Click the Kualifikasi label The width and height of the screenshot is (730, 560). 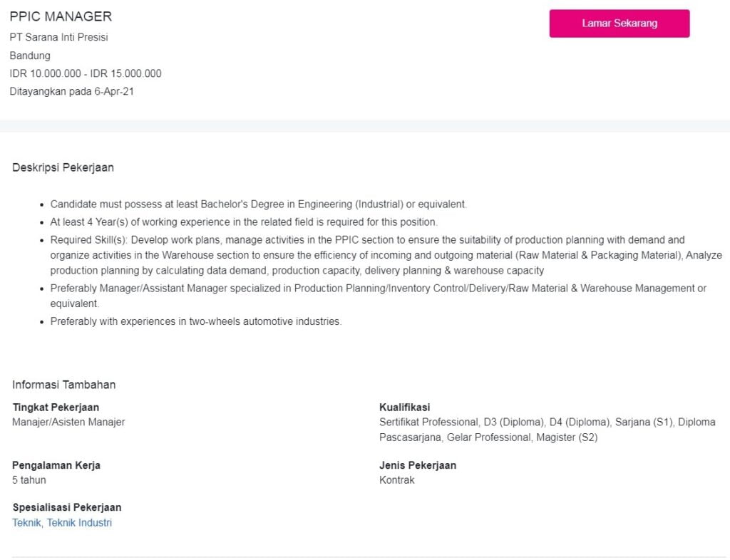pyautogui.click(x=404, y=408)
